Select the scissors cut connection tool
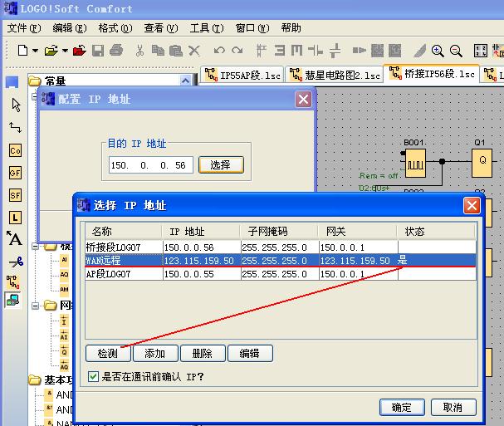Screen dimensions: 504x426 point(16,262)
